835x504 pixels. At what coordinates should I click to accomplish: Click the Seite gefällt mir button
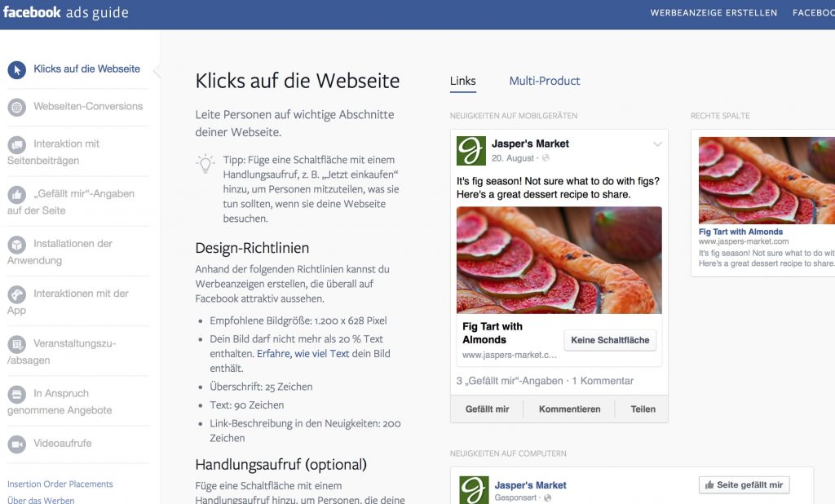pos(744,484)
